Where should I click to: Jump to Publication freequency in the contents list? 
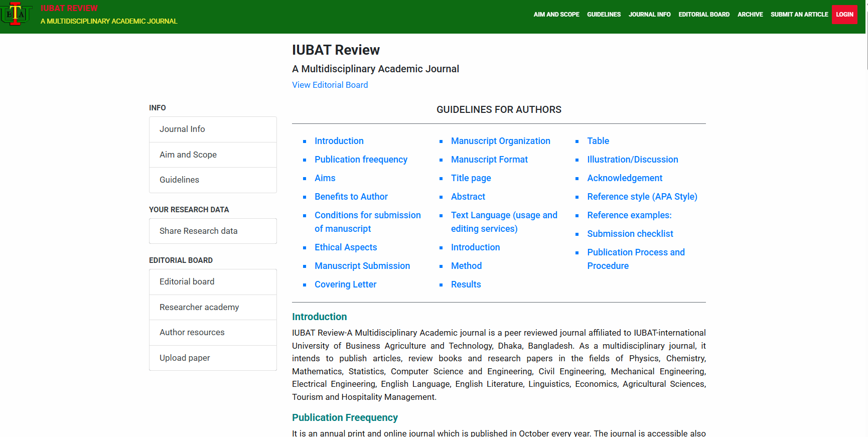[x=361, y=160]
